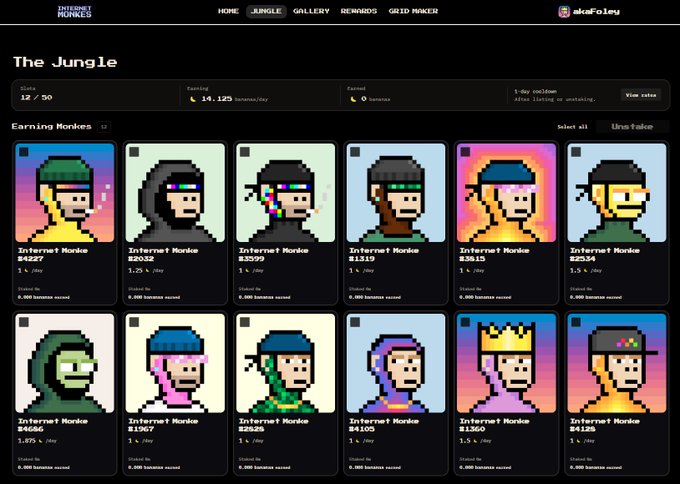Tick the checkbox on Monke #3599
Viewport: 680px width, 484px height.
(245, 152)
